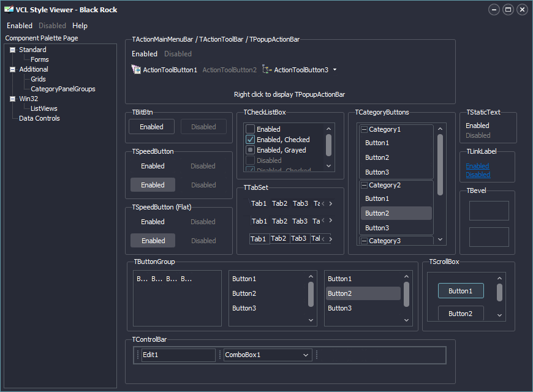Image resolution: width=533 pixels, height=392 pixels.
Task: Click TScrollBox scroll down arrow
Action: click(x=499, y=315)
